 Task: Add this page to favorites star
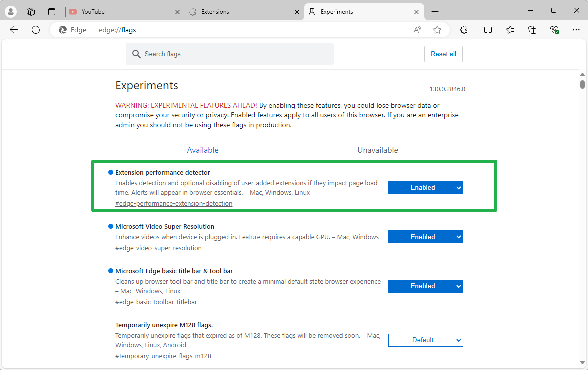(x=437, y=30)
